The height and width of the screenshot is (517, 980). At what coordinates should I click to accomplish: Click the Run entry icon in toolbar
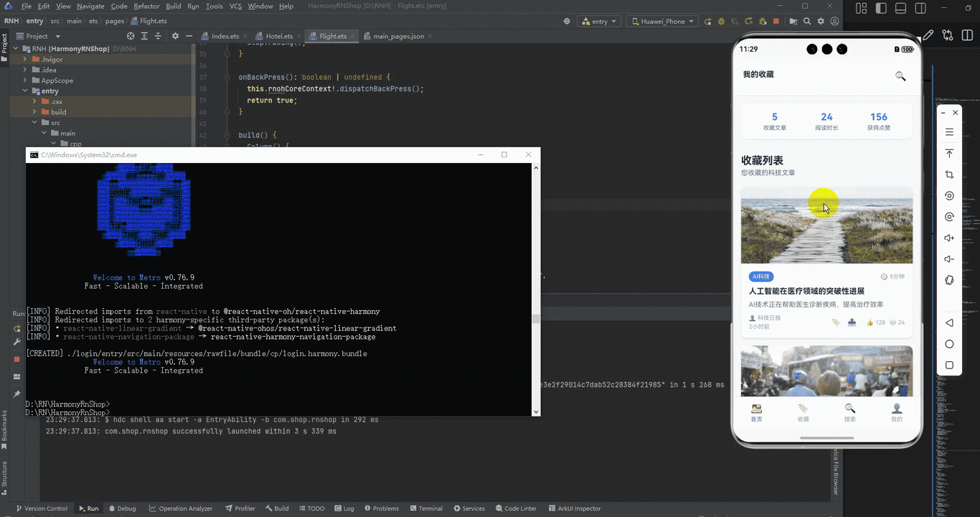tap(708, 22)
